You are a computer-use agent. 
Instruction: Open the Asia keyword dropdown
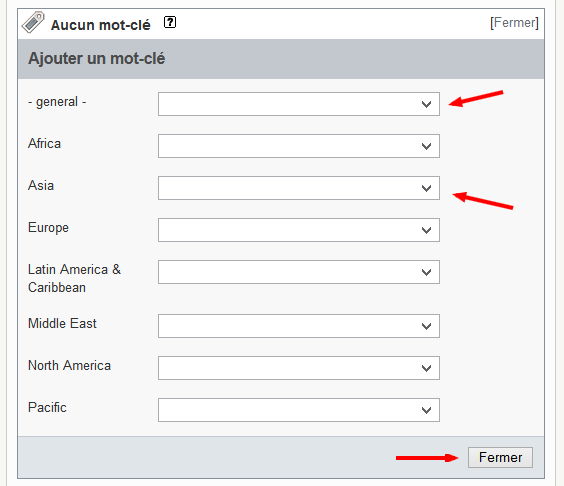pyautogui.click(x=299, y=188)
